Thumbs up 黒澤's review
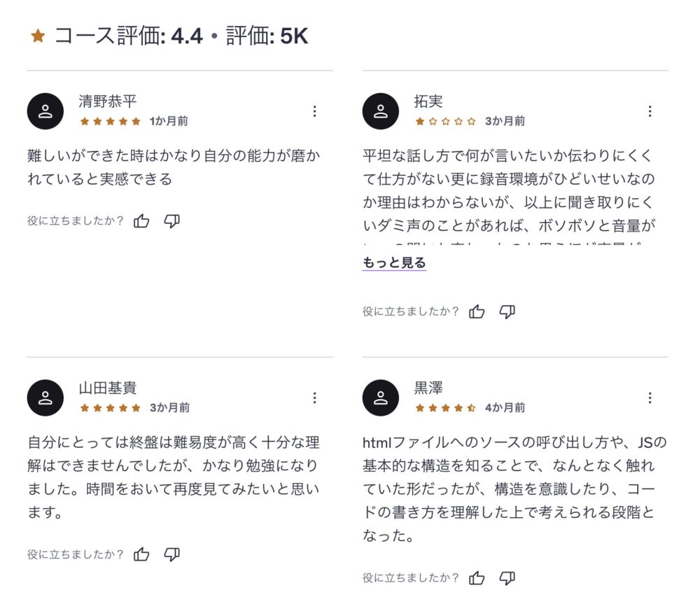700x597 pixels. pos(477,577)
